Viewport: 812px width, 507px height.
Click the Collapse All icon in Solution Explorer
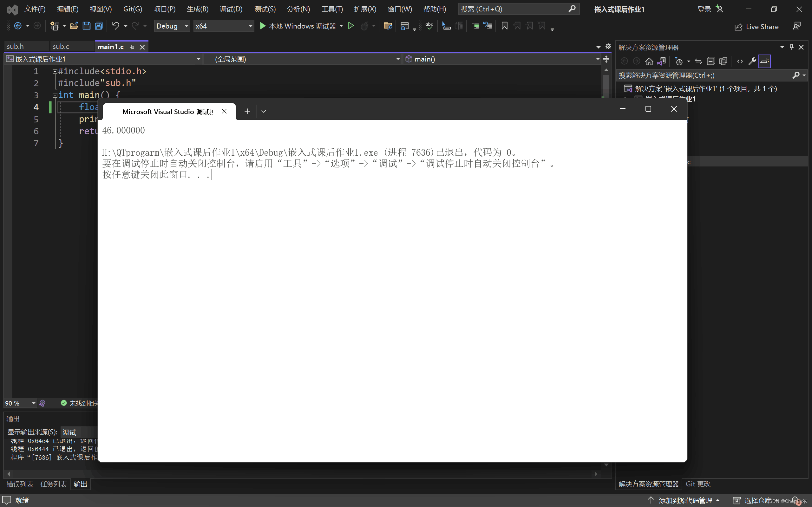tap(711, 61)
